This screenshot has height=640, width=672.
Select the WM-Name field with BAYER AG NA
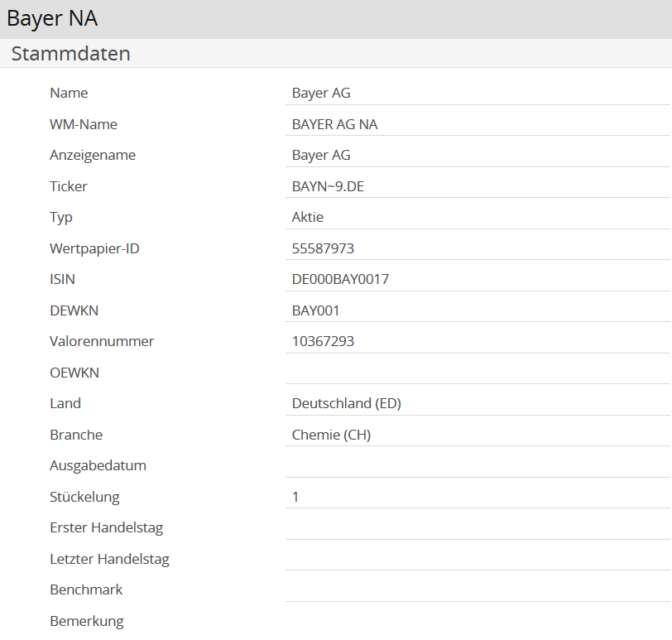(478, 124)
